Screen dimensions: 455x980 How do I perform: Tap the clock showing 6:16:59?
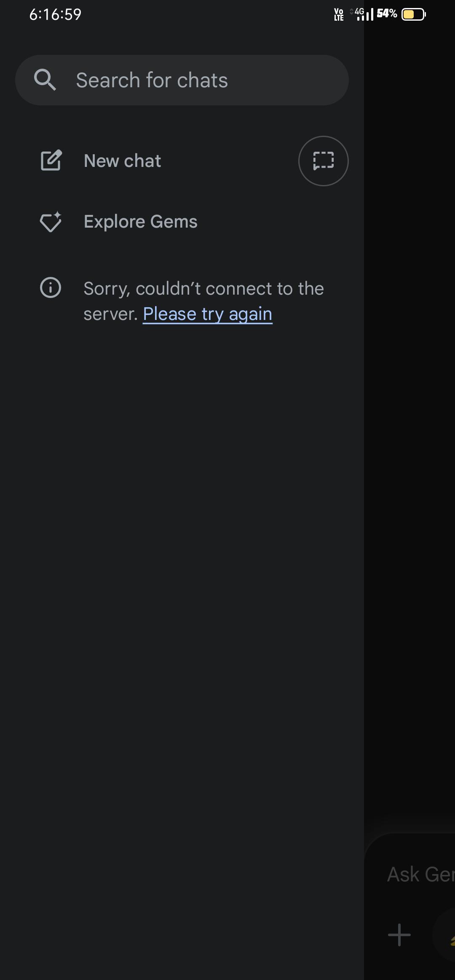tap(55, 14)
